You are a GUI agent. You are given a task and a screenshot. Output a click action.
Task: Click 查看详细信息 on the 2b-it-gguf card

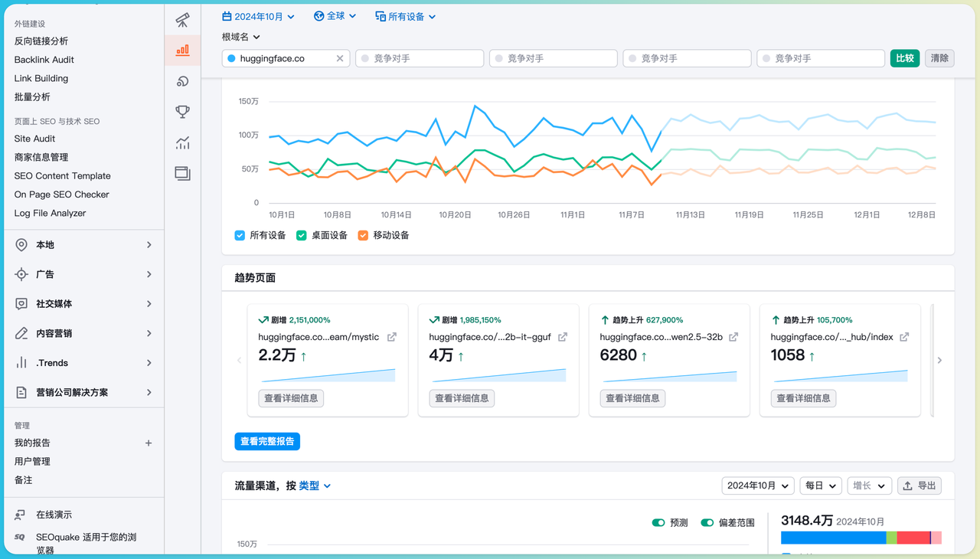462,398
